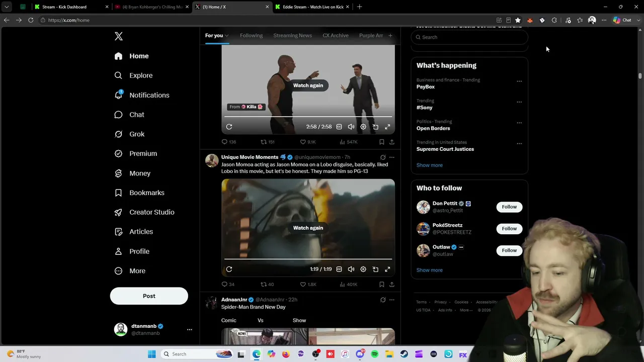Reload the page in the browser
644x362 pixels.
(31, 20)
